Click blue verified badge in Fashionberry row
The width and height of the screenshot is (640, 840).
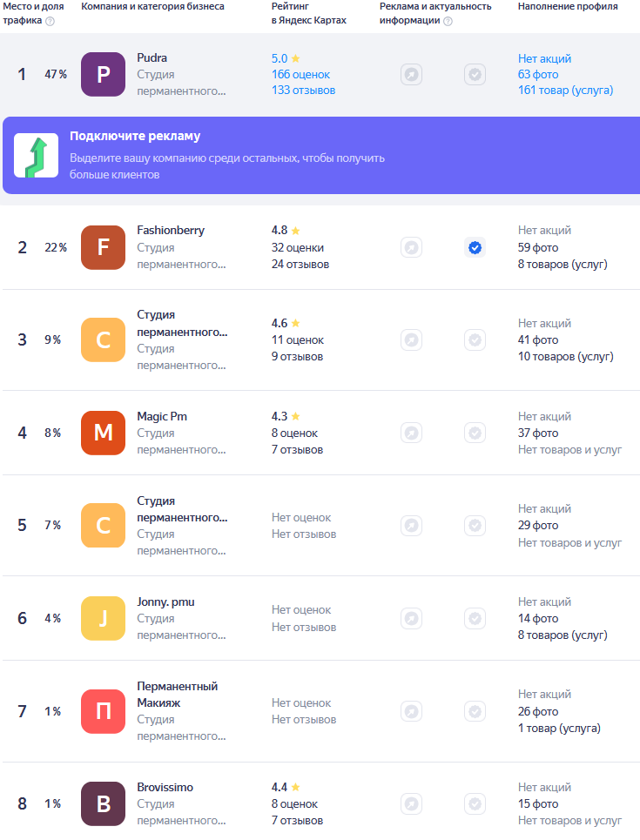coord(475,247)
